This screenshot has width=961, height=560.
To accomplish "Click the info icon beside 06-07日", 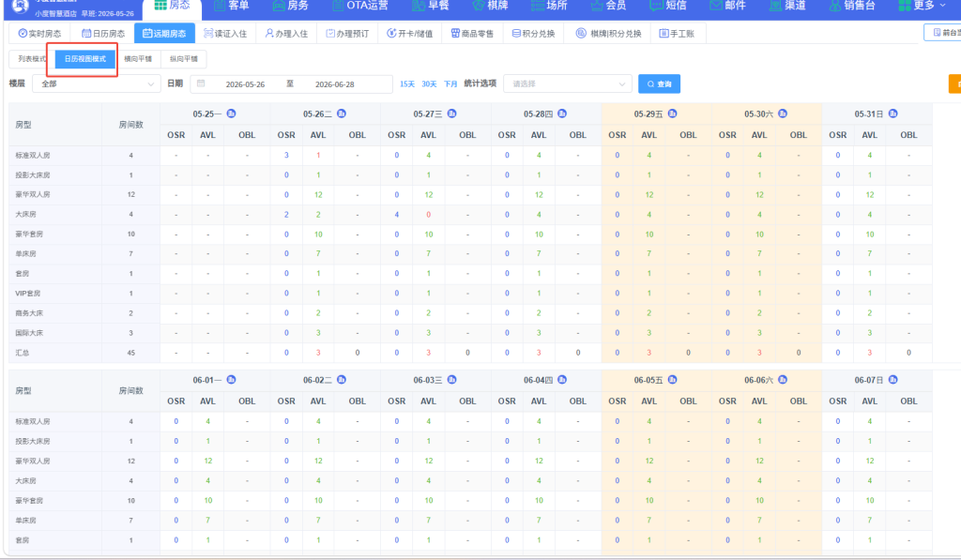I will 893,380.
